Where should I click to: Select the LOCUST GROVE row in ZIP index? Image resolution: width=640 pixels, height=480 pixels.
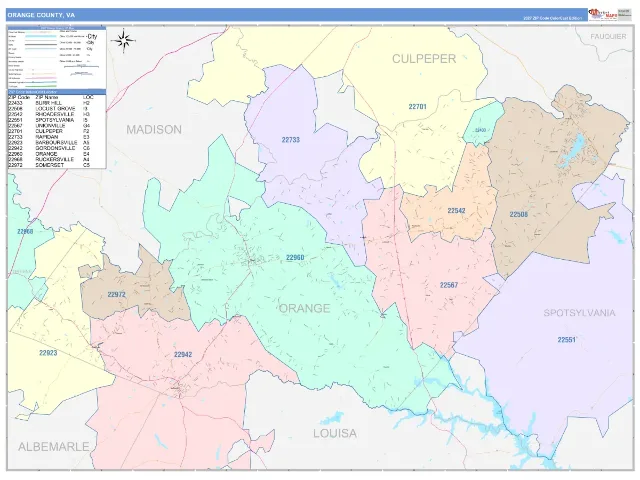point(51,109)
